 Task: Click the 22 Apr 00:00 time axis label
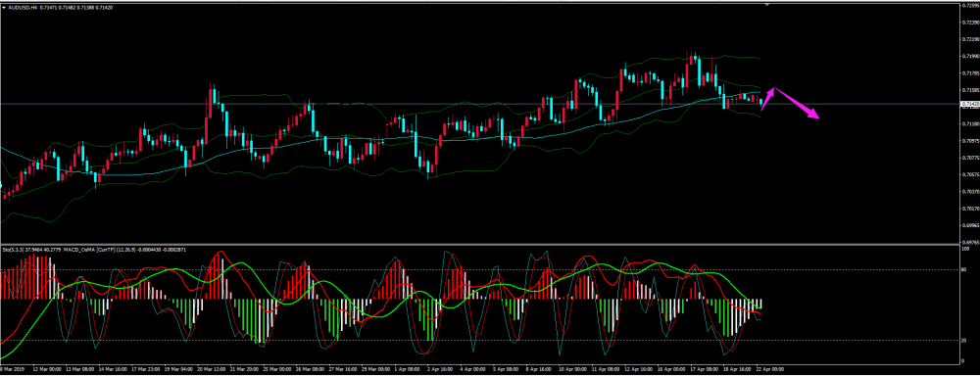tap(770, 369)
